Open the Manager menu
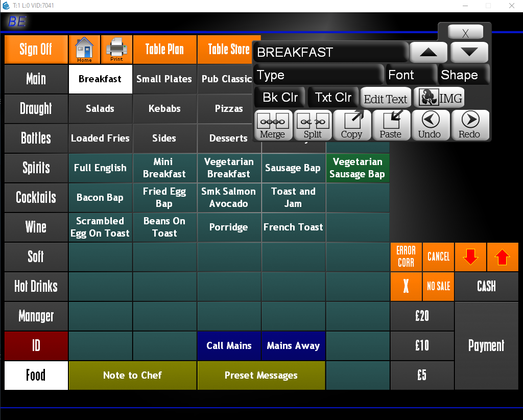Screen dimensions: 523x420 [36, 316]
